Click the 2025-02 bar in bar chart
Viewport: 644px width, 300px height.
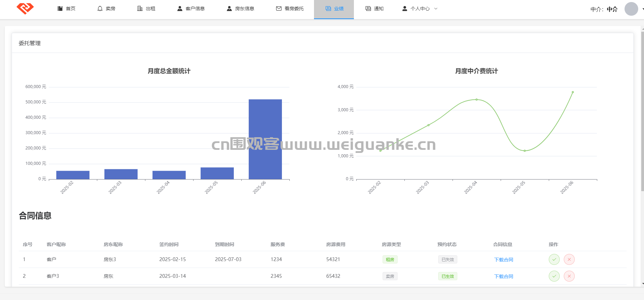click(x=73, y=175)
